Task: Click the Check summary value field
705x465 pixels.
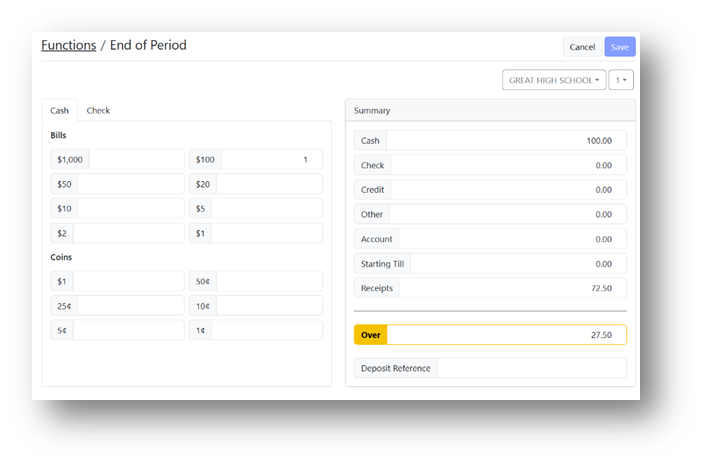Action: click(509, 165)
